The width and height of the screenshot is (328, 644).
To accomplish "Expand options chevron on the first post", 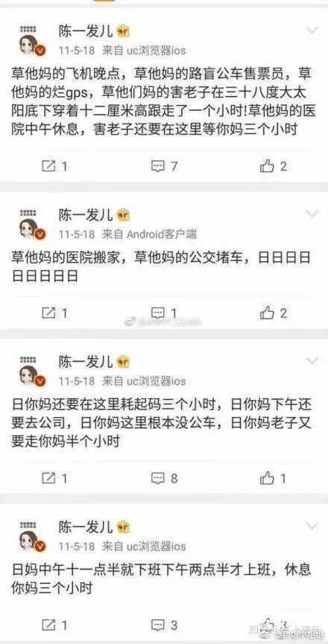I will pyautogui.click(x=313, y=30).
